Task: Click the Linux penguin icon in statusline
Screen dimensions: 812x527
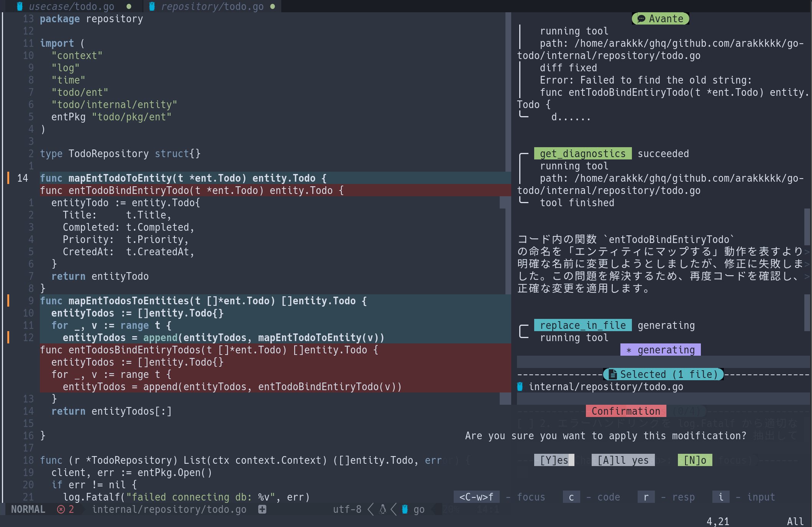Action: click(382, 509)
